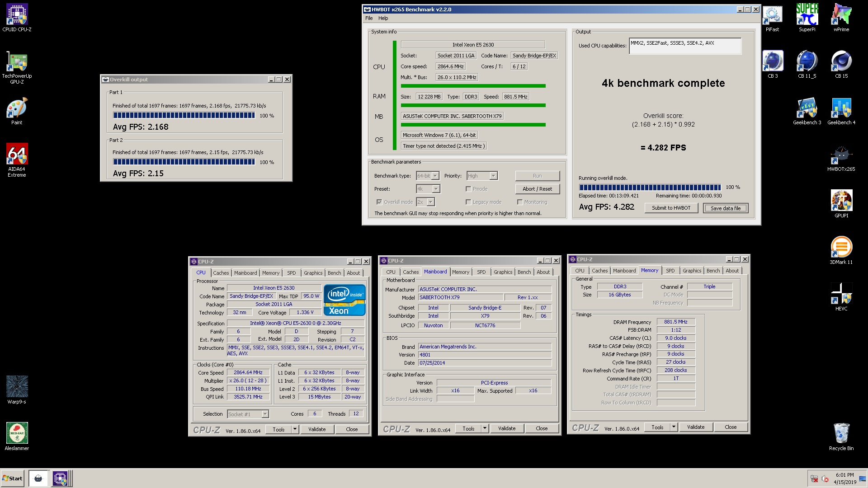868x488 pixels.
Task: Expand Tools arrow in CPU-Z CPU window
Action: [x=295, y=429]
